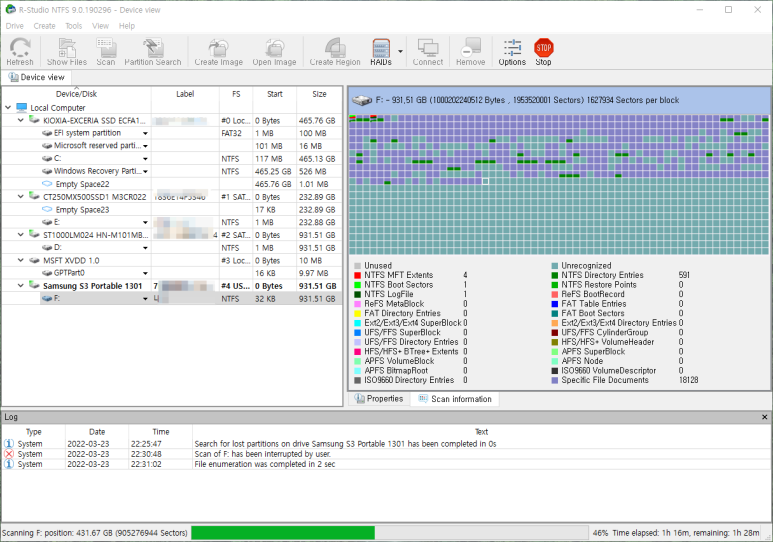The width and height of the screenshot is (773, 542).
Task: Open dropdown arrow for F: partition
Action: click(x=145, y=299)
